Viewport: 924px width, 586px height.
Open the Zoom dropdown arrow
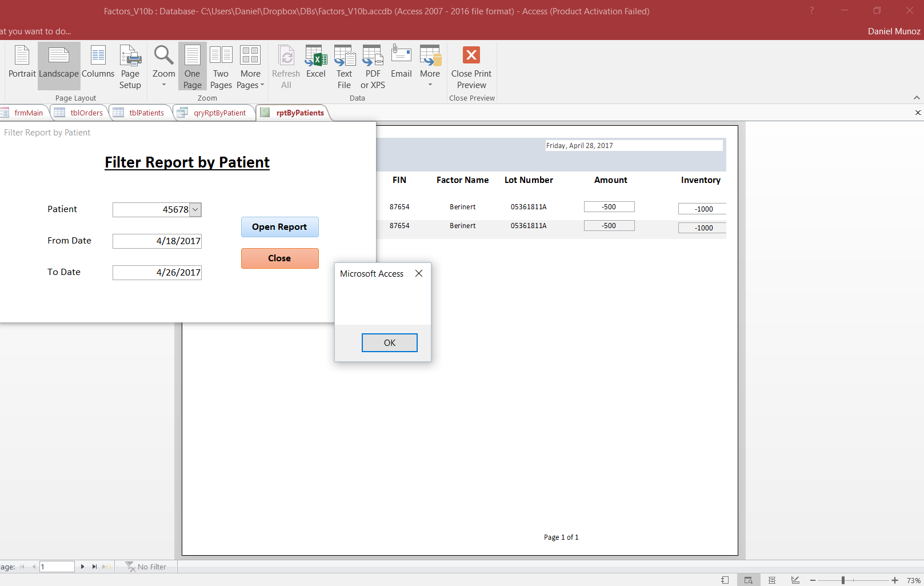(163, 85)
